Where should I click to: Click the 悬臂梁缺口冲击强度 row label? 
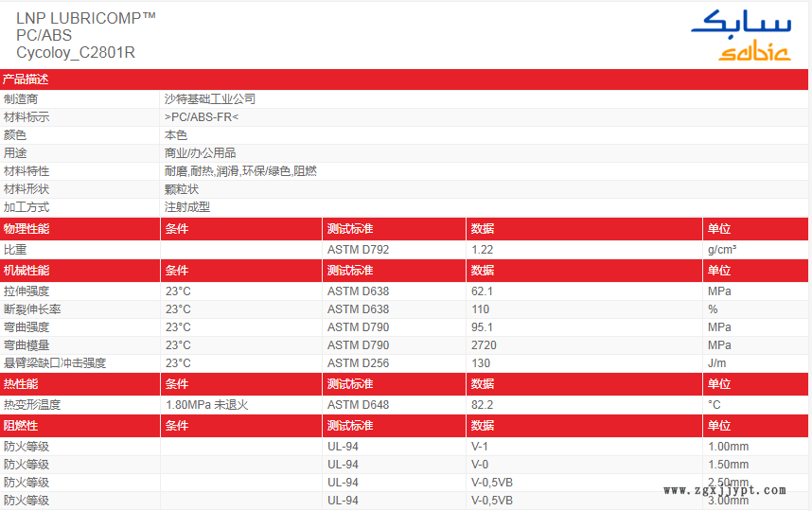click(x=55, y=363)
